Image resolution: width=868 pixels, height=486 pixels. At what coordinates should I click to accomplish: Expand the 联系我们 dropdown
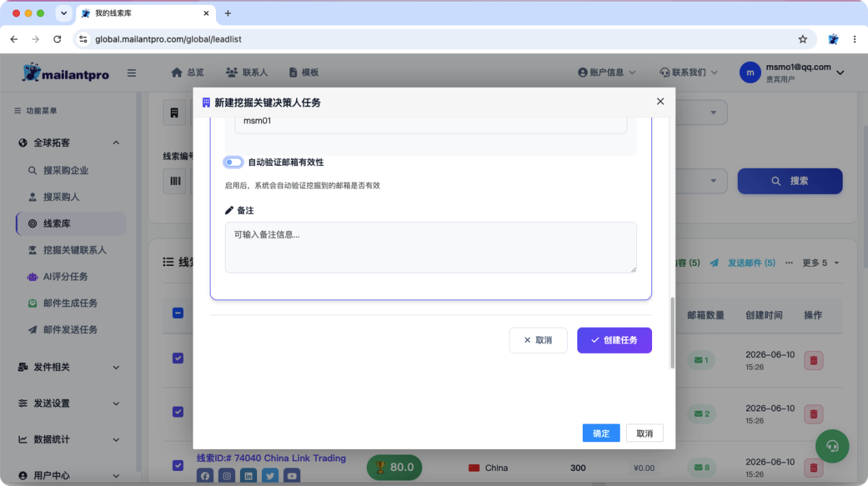688,72
